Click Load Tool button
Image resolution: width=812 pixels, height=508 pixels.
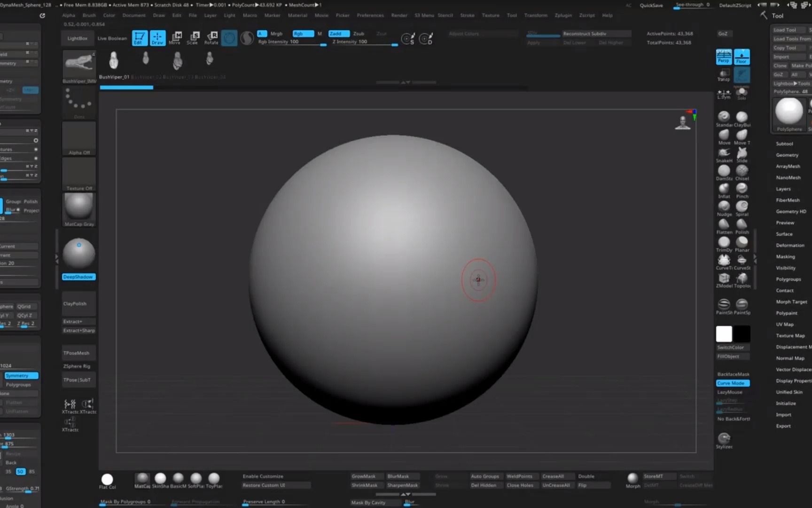tap(789, 30)
